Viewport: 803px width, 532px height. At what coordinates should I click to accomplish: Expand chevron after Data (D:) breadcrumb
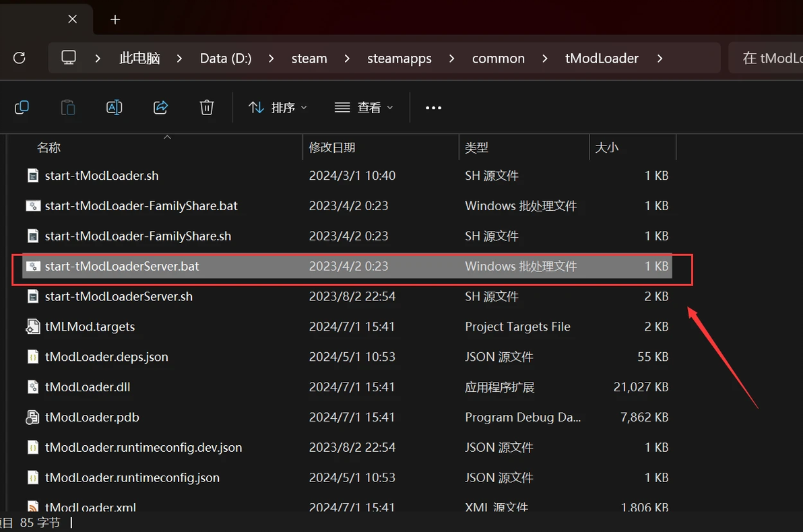click(x=271, y=59)
